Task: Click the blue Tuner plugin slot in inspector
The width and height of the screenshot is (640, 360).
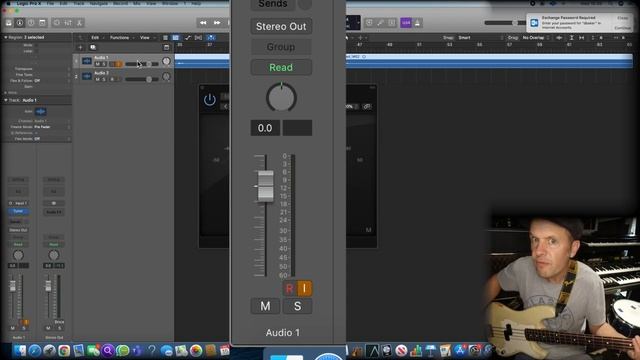Action: pyautogui.click(x=18, y=211)
